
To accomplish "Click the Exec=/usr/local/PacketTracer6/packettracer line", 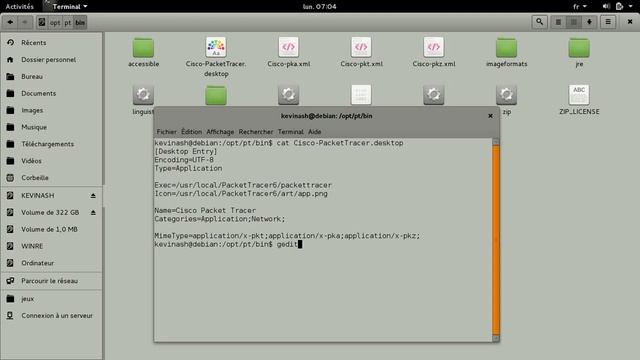I will pyautogui.click(x=243, y=185).
